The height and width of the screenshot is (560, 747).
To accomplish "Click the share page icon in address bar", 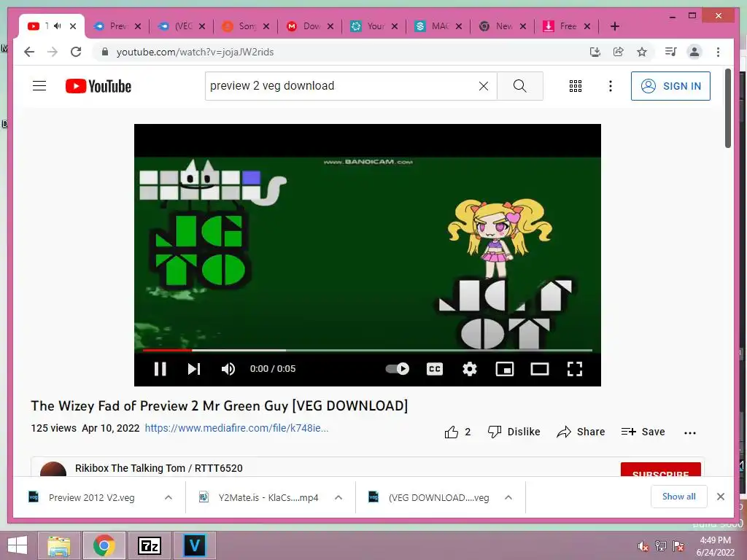I will (x=619, y=52).
